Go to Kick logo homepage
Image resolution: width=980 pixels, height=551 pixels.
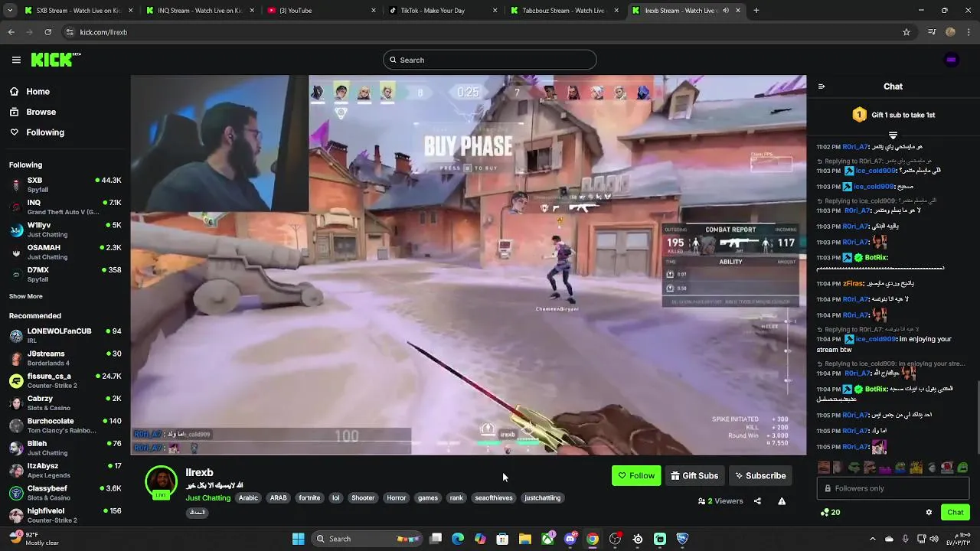pos(55,60)
